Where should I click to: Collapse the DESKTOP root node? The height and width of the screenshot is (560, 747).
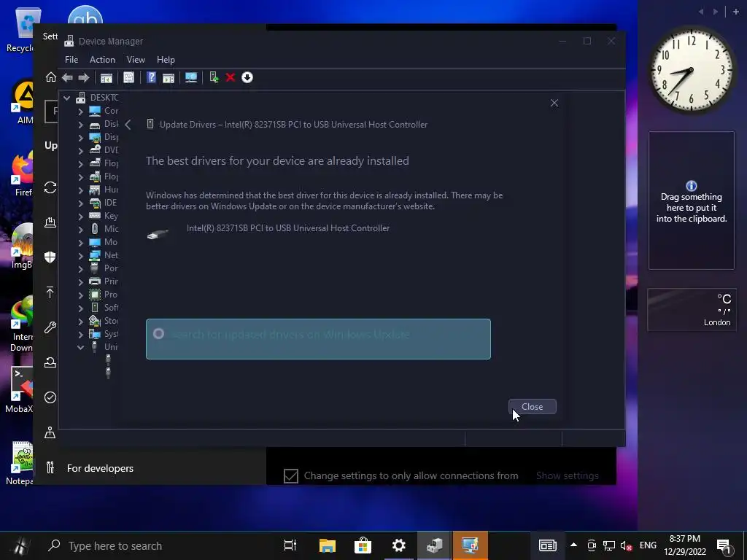(x=66, y=98)
